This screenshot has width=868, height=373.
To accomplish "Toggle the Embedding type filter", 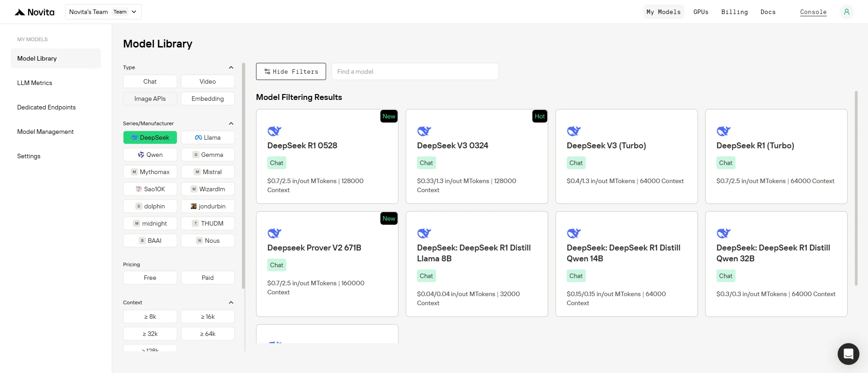I will [x=208, y=99].
